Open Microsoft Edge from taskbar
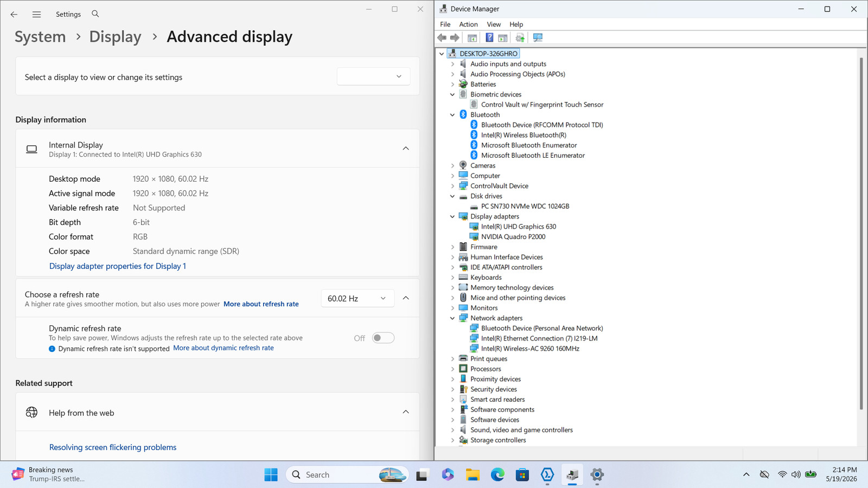This screenshot has height=488, width=868. [x=497, y=474]
